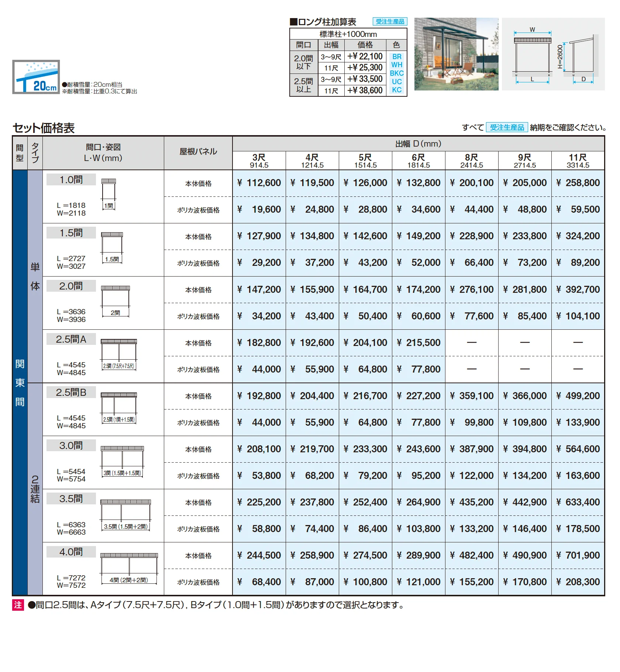Select the WH color code
Image resolution: width=620 pixels, height=672 pixels.
(x=397, y=65)
